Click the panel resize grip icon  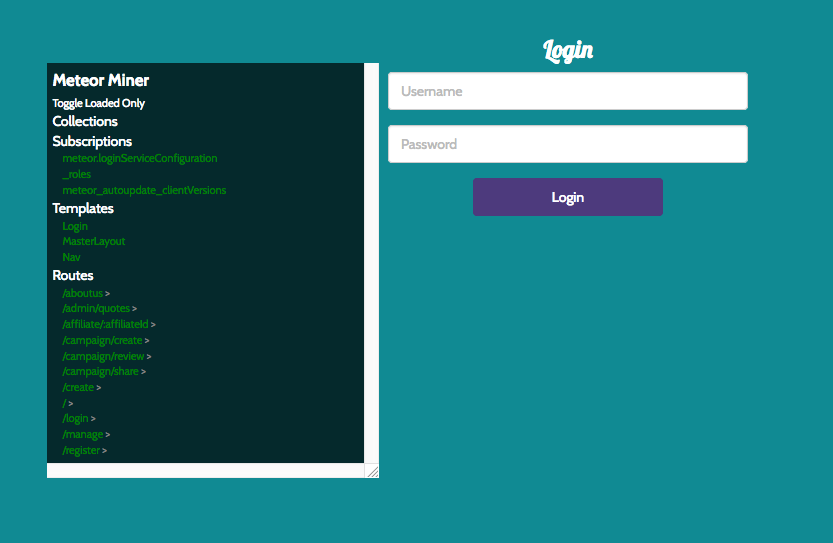pos(372,471)
